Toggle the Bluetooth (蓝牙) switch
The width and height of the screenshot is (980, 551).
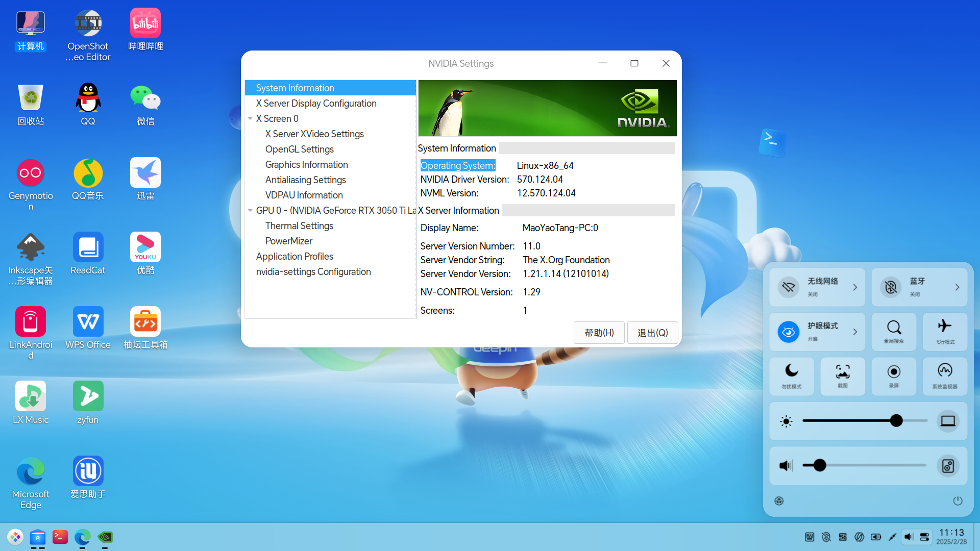pos(891,287)
